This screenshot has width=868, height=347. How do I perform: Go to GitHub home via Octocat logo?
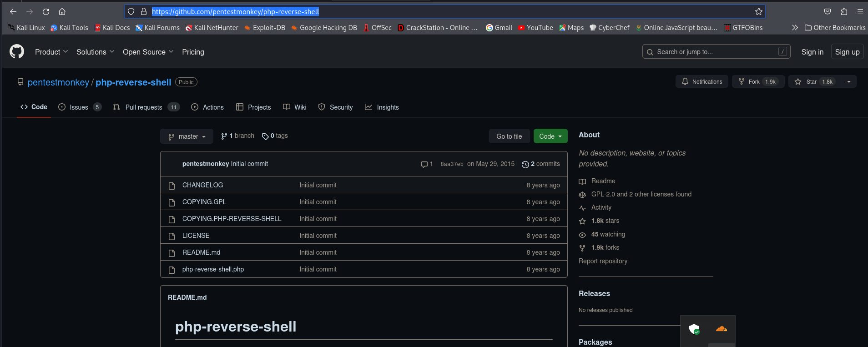(x=17, y=52)
